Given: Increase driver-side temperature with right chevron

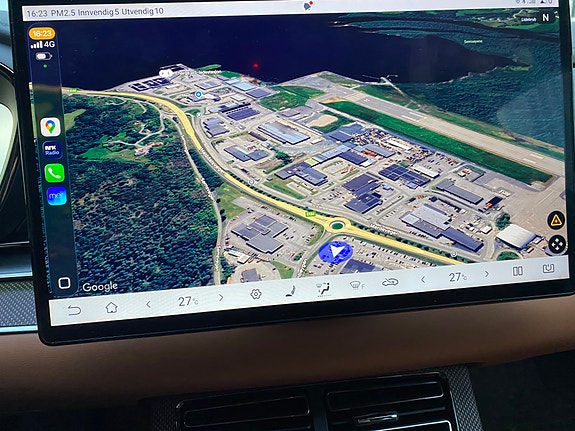Looking at the screenshot, I should click(x=221, y=297).
